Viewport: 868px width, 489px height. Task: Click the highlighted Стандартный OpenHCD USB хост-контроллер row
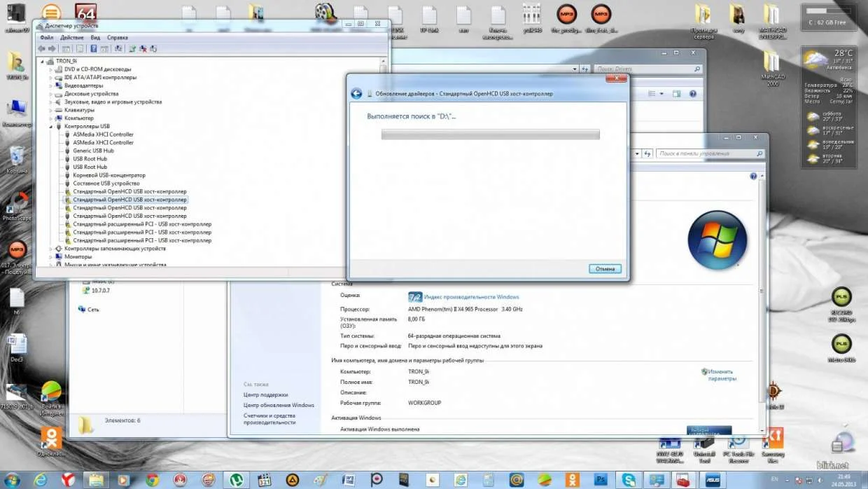(129, 200)
